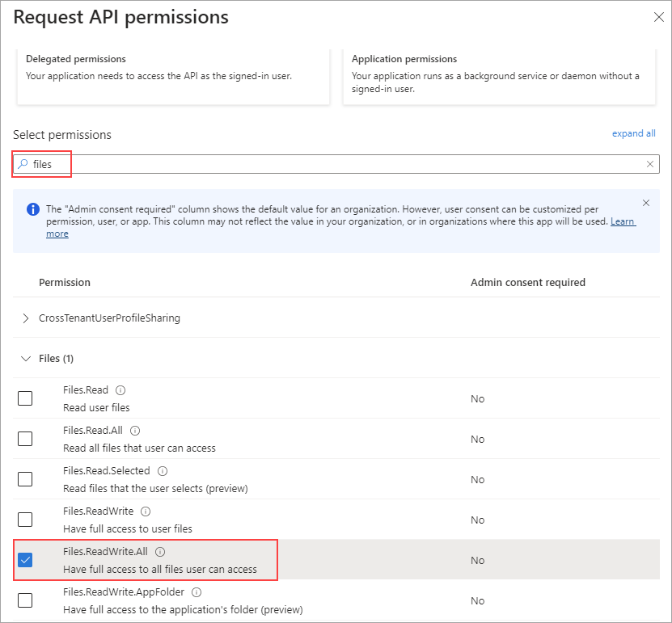The image size is (672, 623).
Task: Clear the files search with the X icon
Action: click(x=649, y=163)
